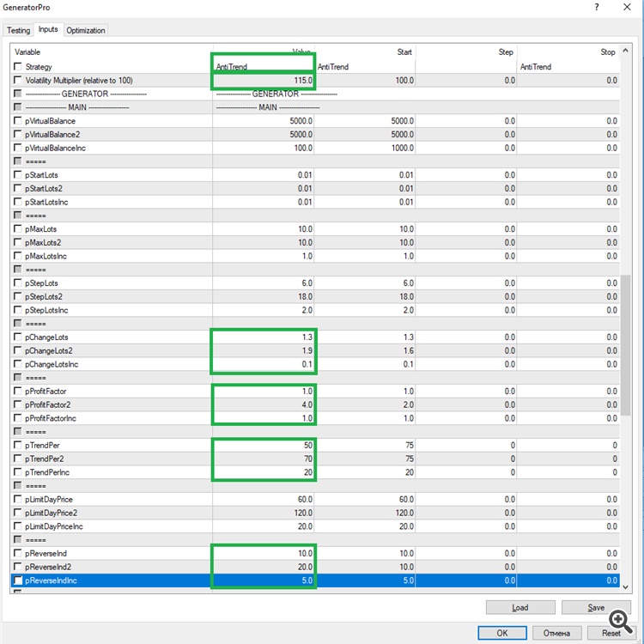Click the OK button
This screenshot has width=644, height=644.
point(502,633)
